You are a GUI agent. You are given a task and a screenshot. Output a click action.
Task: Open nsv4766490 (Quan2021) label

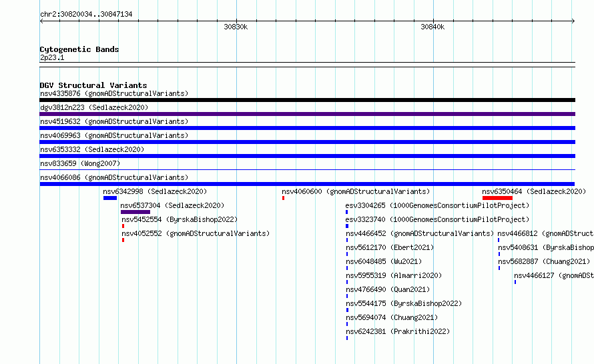(x=388, y=289)
